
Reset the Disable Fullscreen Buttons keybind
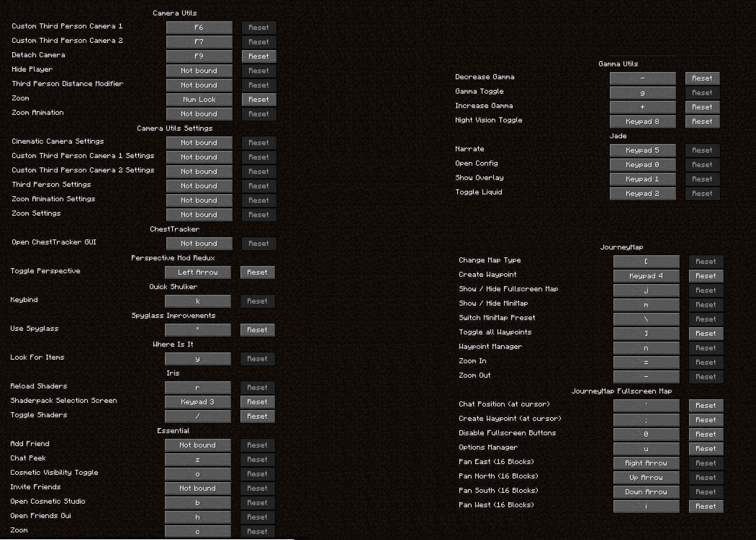(x=706, y=435)
